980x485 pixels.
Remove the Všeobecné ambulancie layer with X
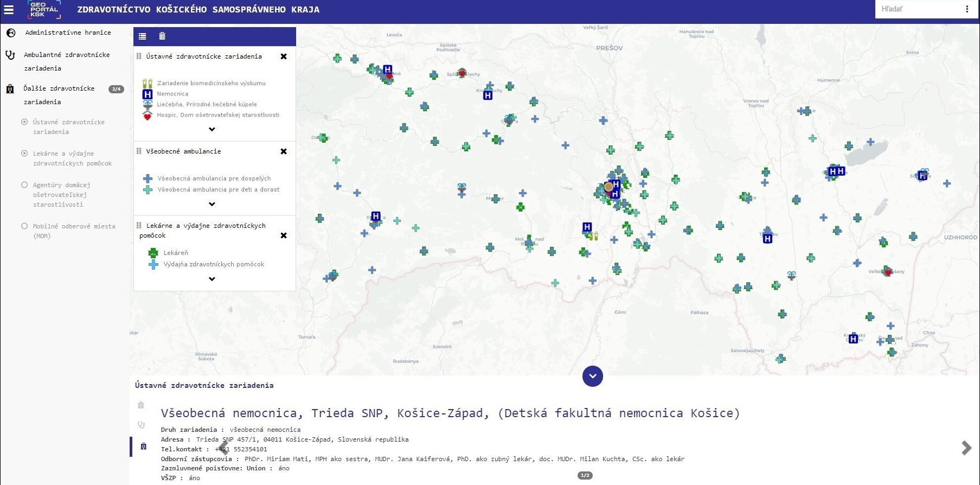click(283, 151)
